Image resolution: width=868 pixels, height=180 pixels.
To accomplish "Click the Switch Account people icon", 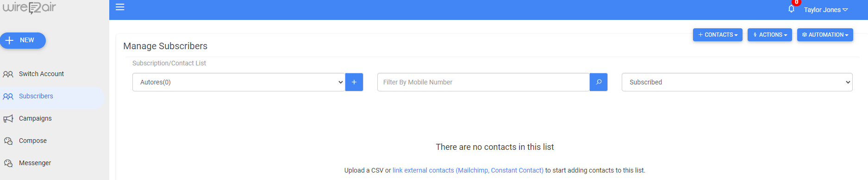I will [x=8, y=74].
